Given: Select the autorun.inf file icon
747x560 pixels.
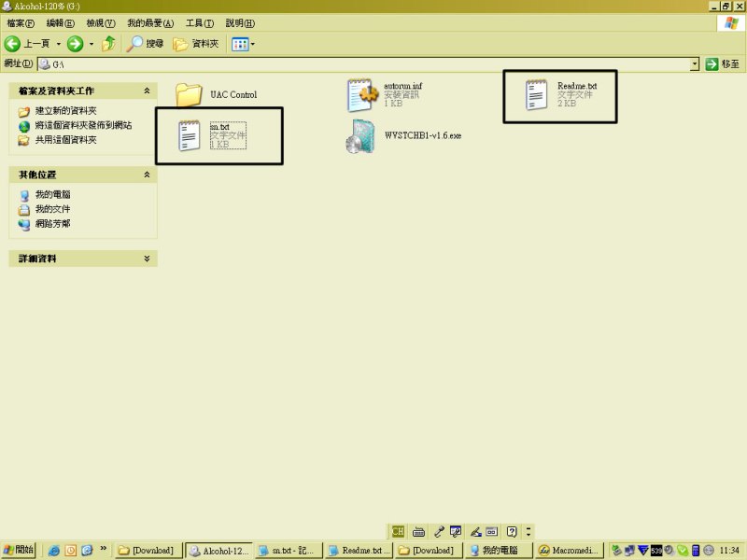Looking at the screenshot, I should [363, 95].
